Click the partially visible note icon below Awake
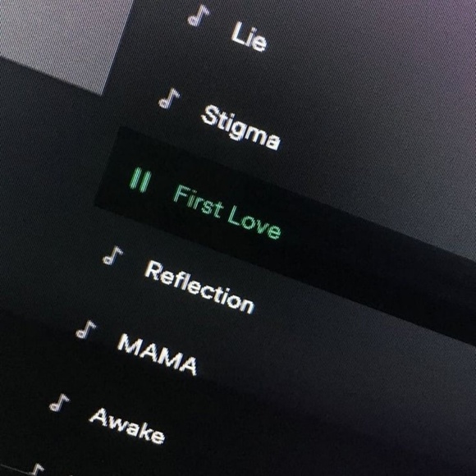The width and height of the screenshot is (476, 476). (36, 469)
